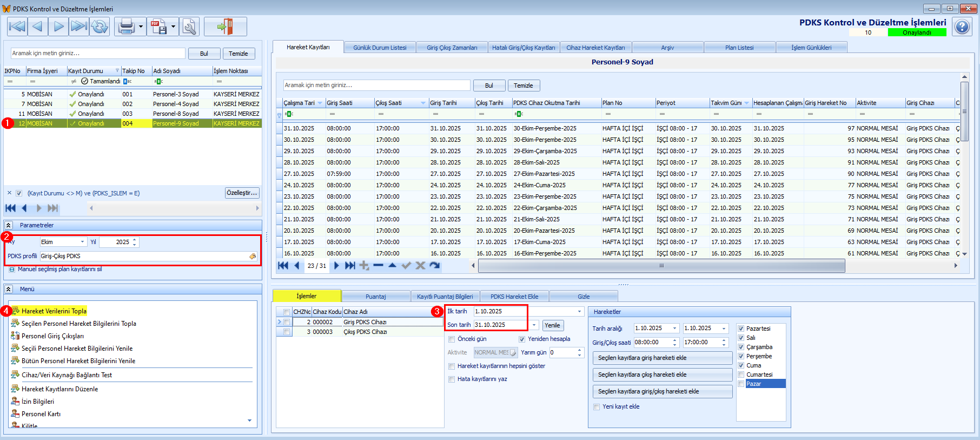Click the exit door icon in the toolbar
Viewport: 980px width, 440px height.
[x=225, y=26]
